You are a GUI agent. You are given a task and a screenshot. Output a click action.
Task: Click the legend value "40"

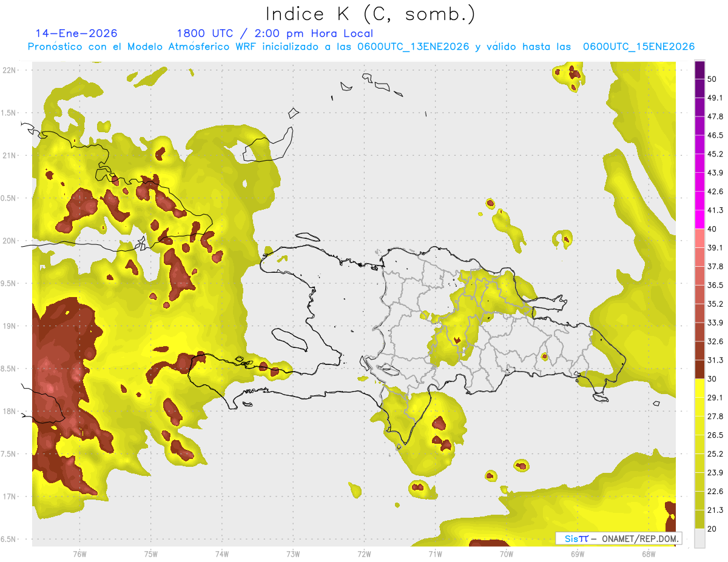713,229
